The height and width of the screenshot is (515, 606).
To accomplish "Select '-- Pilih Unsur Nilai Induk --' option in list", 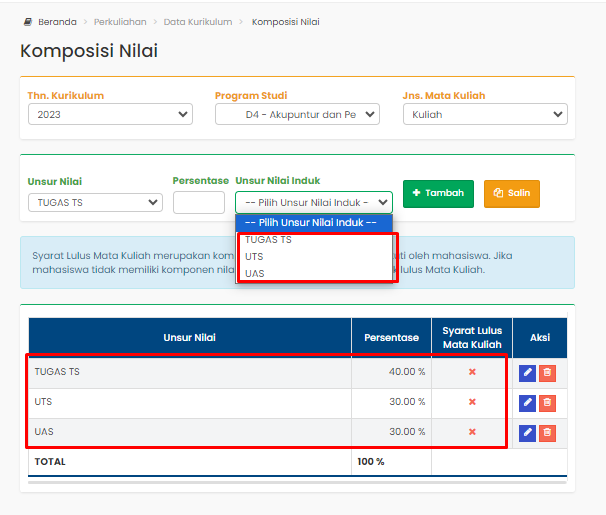I will pos(314,223).
